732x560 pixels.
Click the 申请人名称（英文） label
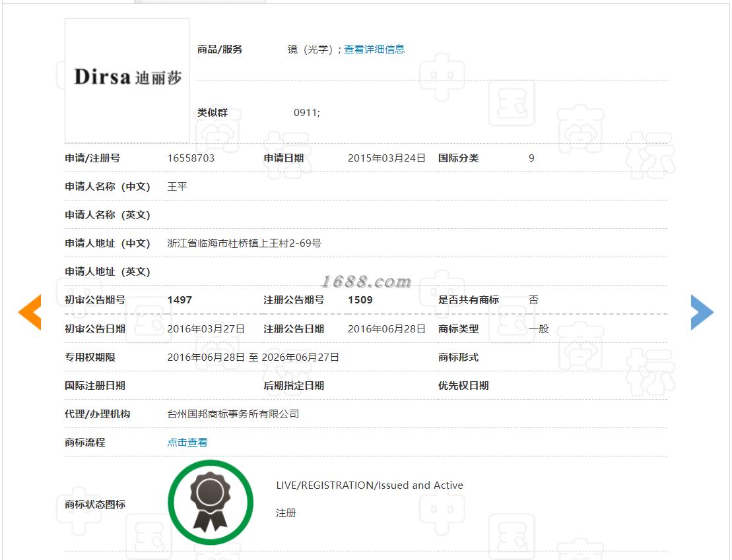tap(108, 215)
